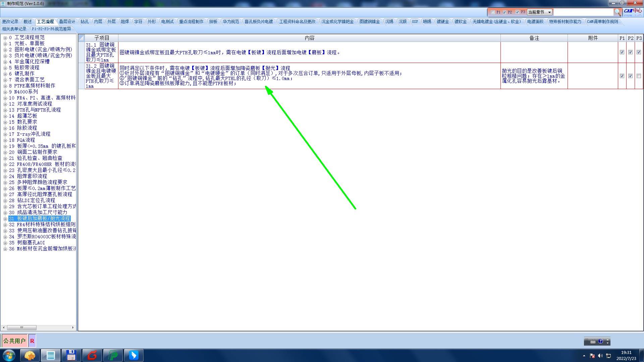Click the red R button

(32, 341)
